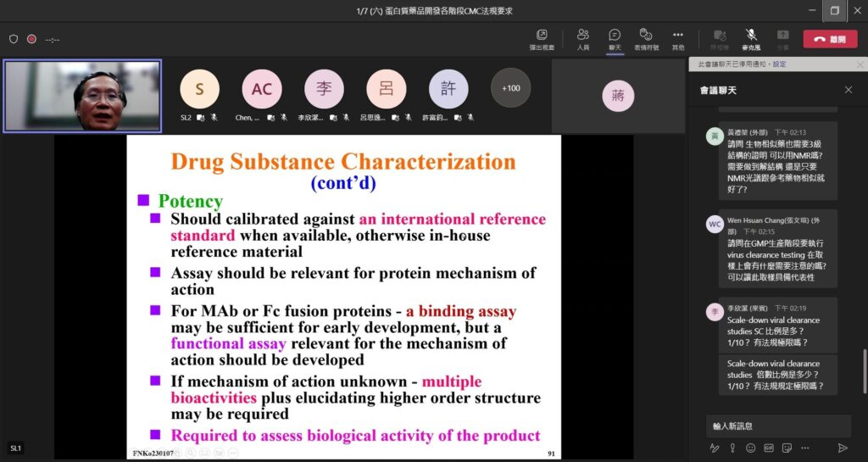
Task: Expand more chat compose options ellipsis
Action: [x=805, y=448]
